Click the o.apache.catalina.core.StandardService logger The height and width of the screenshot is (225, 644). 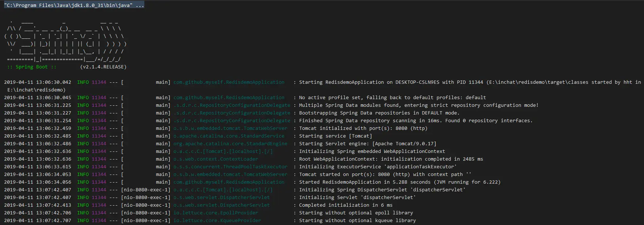(x=229, y=136)
